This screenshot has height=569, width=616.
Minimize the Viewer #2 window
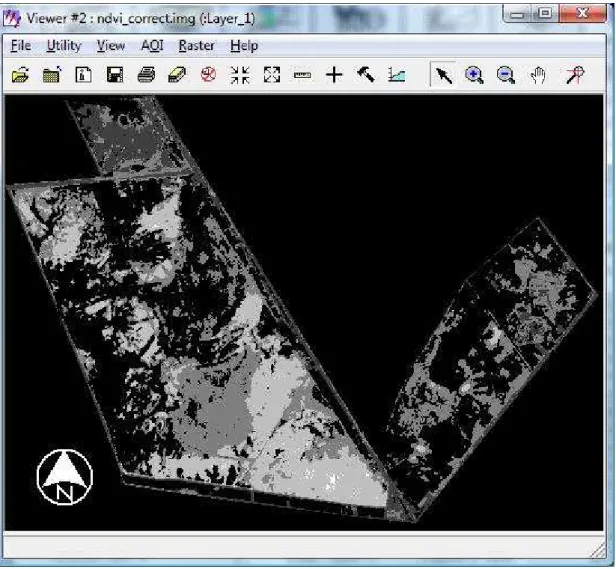click(517, 15)
